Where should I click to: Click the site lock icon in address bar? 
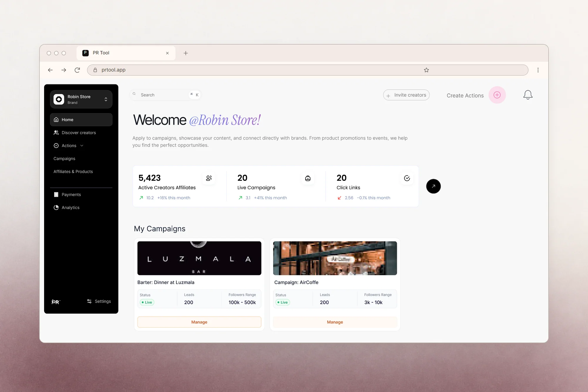[x=95, y=70]
